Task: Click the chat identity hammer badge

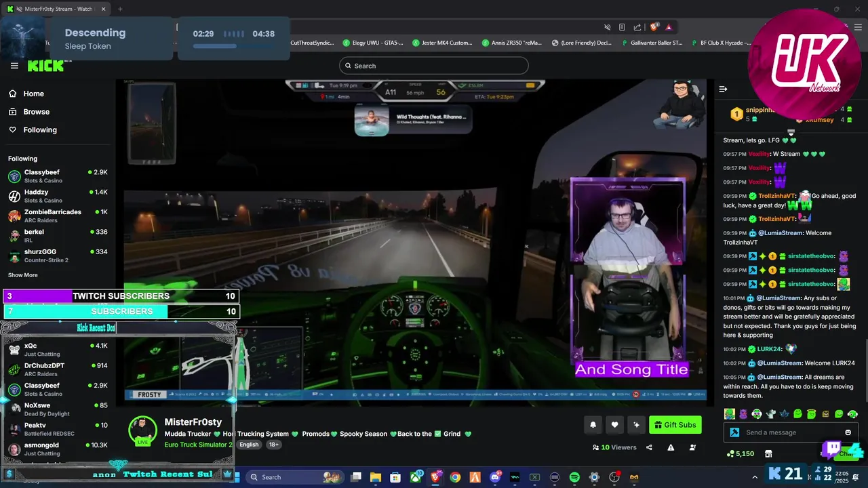Action: tap(734, 432)
